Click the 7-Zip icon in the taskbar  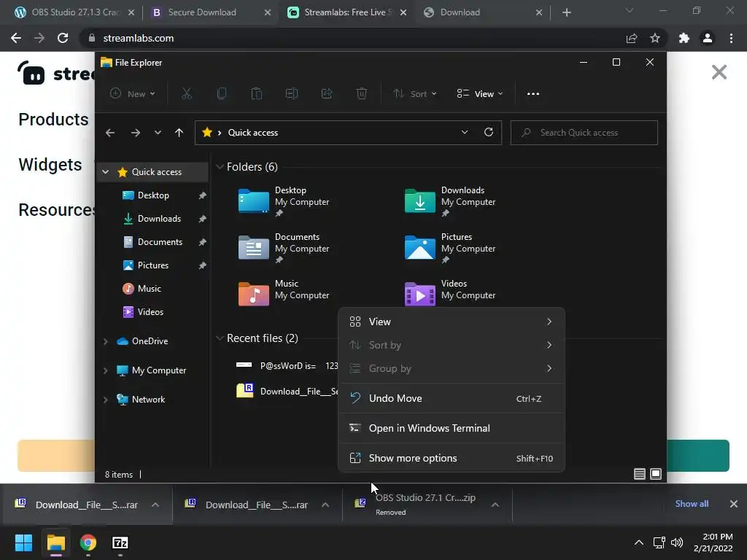pos(120,542)
